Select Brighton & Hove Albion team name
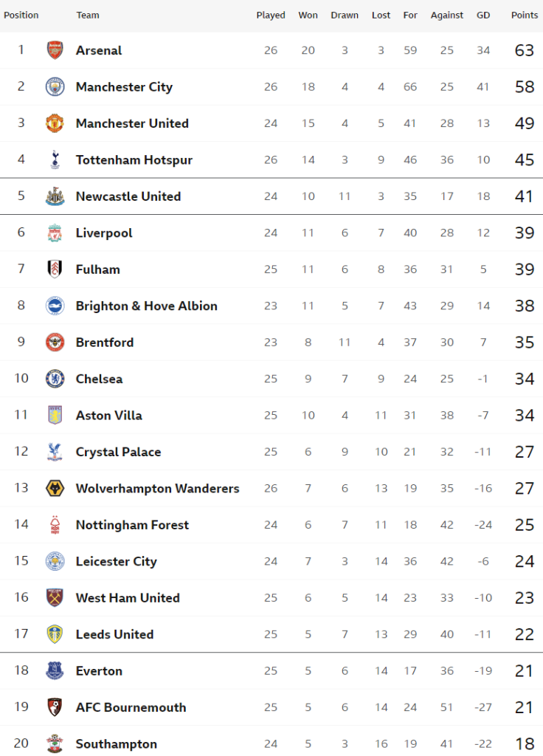This screenshot has width=543, height=756. (x=146, y=306)
